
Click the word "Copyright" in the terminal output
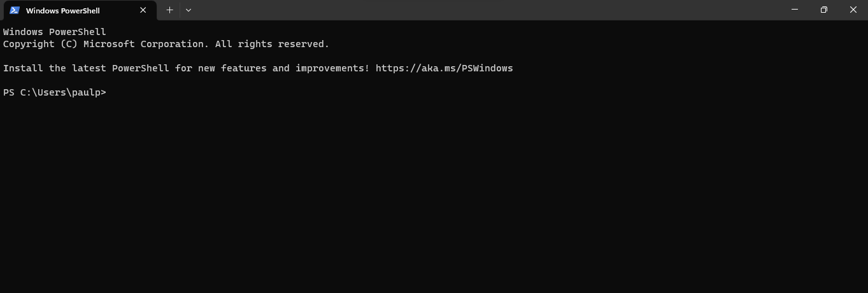29,44
